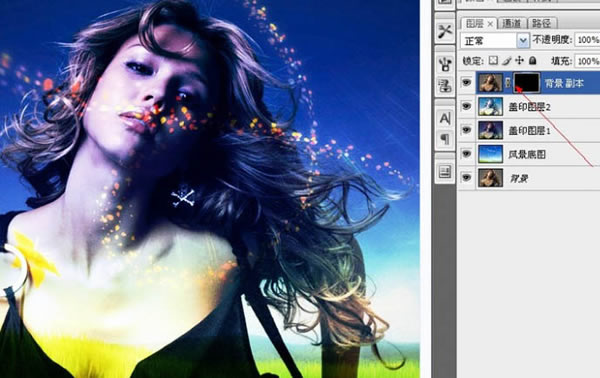Click the lock position icon
The image size is (600, 378).
[x=519, y=60]
